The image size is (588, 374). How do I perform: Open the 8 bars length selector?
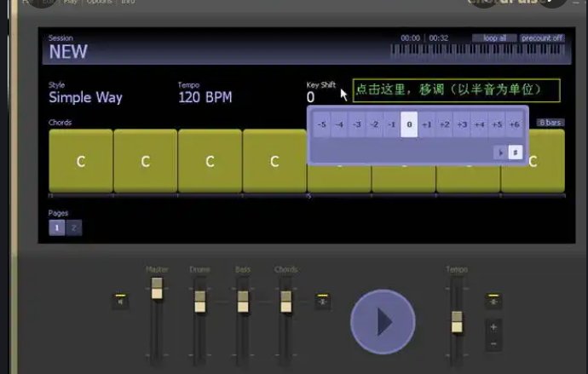551,123
